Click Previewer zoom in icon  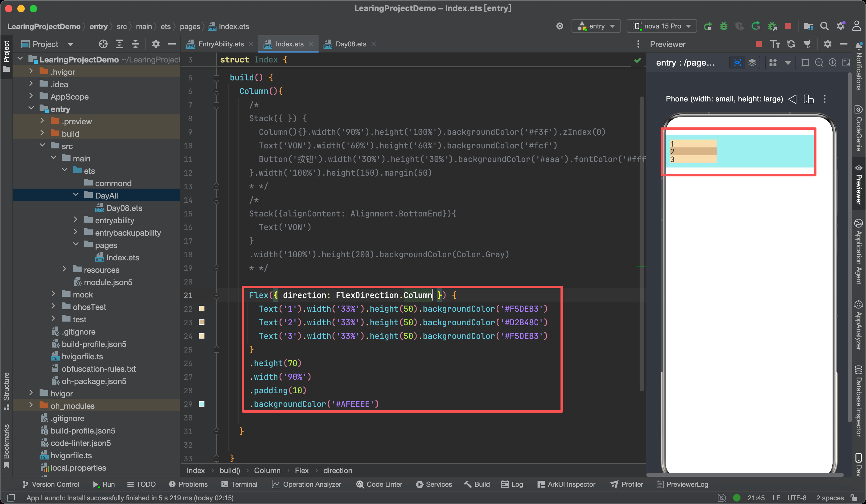(x=832, y=62)
